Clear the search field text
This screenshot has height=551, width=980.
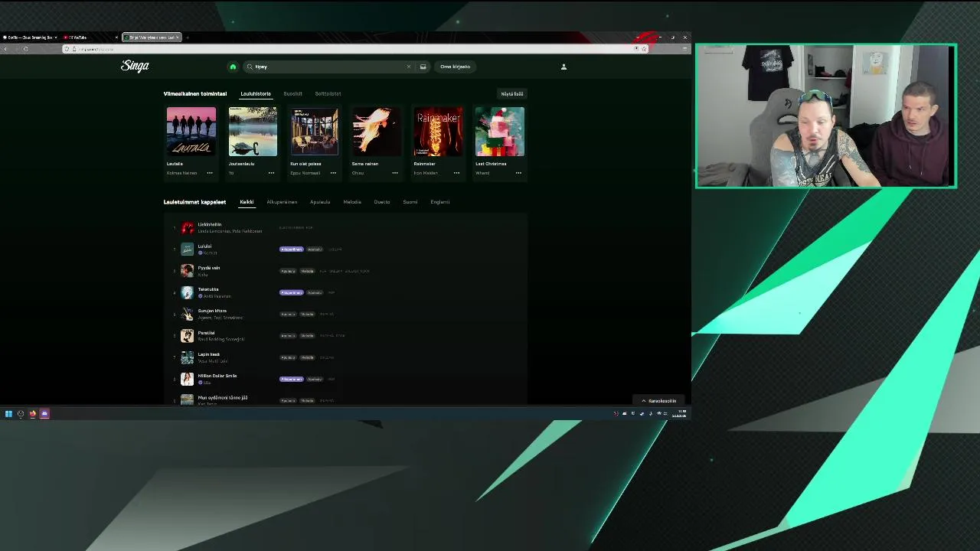coord(408,67)
